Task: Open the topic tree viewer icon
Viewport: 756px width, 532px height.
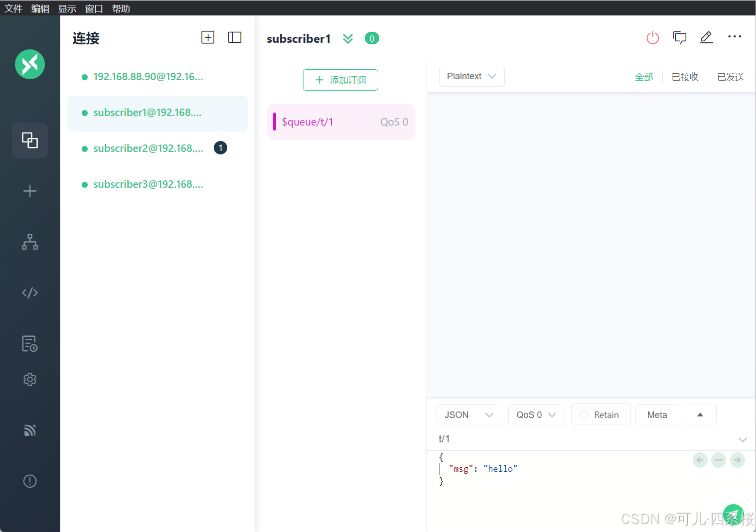Action: click(x=30, y=242)
